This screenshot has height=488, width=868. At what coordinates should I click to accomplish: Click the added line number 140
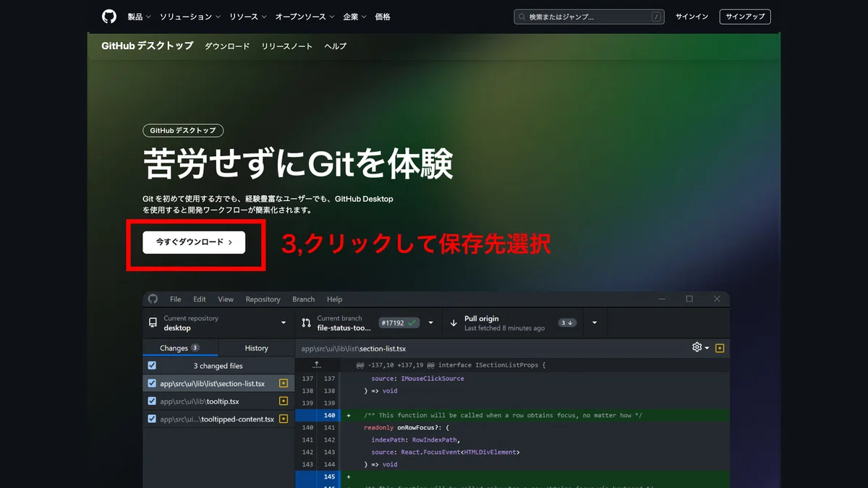329,416
